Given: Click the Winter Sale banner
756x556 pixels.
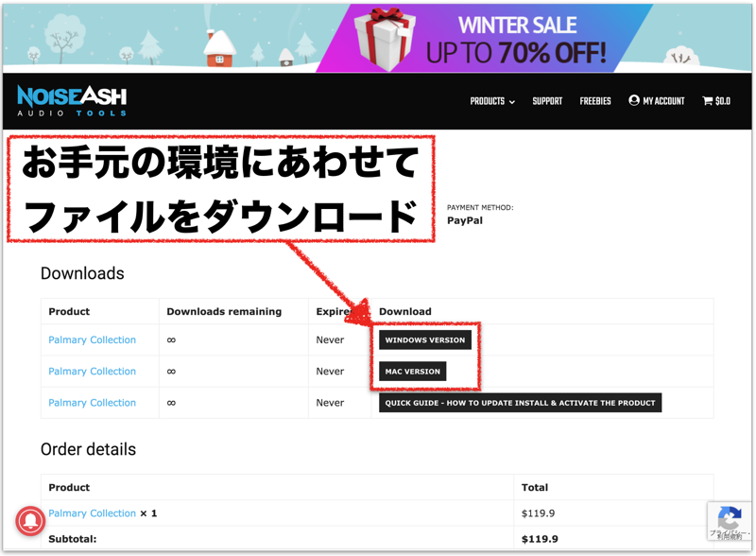Looking at the screenshot, I should pos(377,38).
